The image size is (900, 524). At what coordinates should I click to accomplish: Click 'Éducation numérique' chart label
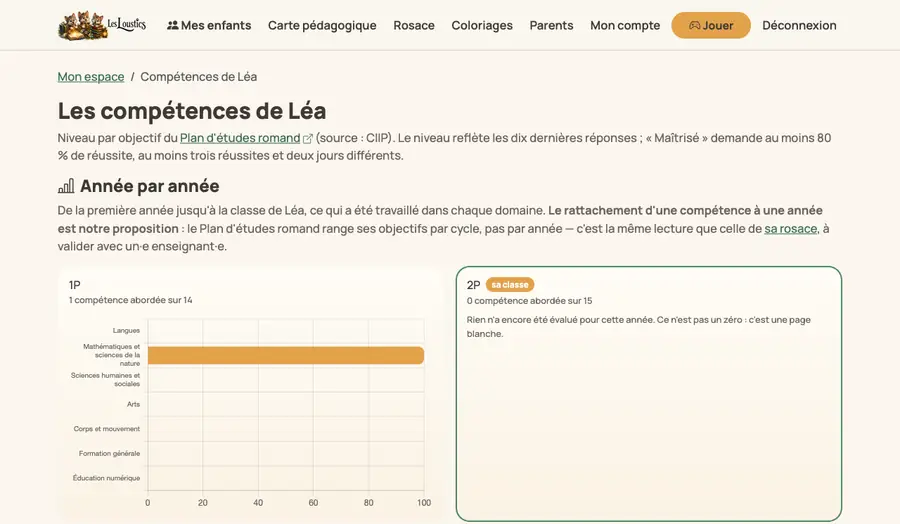coord(106,478)
